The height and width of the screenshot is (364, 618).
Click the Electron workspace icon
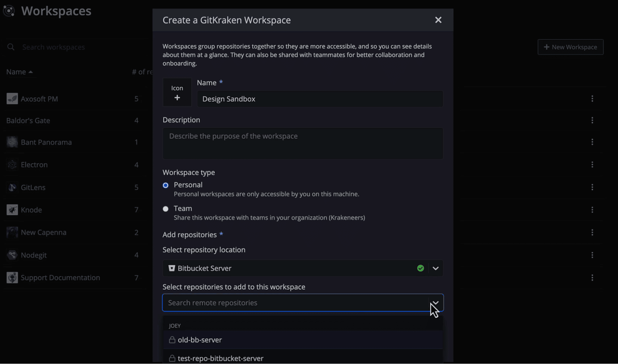click(x=12, y=165)
